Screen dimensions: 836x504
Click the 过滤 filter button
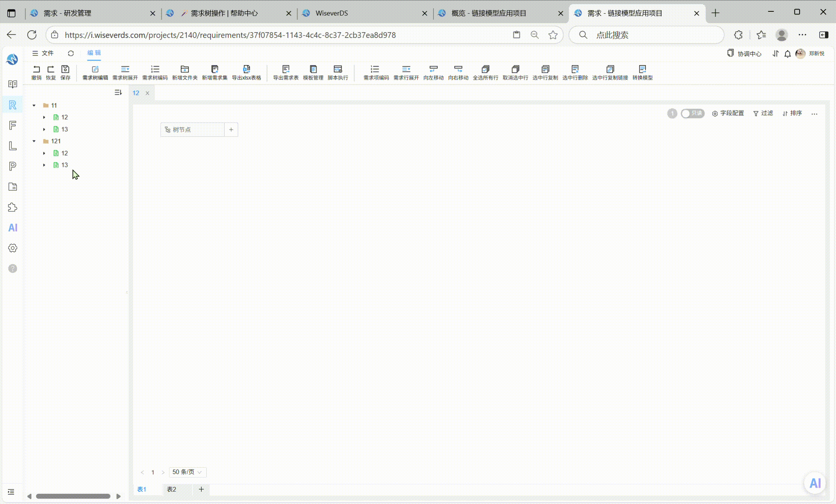[763, 114]
